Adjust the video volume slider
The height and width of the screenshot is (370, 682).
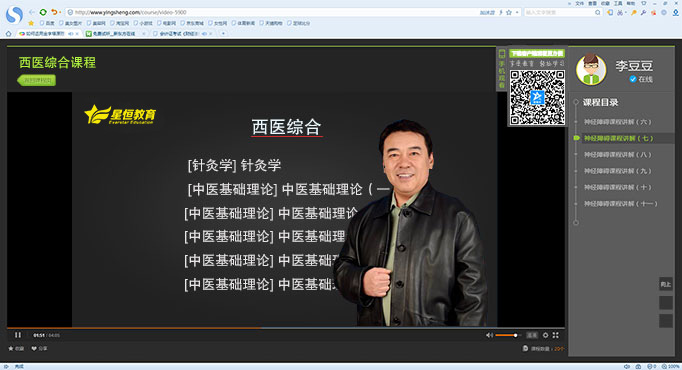pos(507,335)
